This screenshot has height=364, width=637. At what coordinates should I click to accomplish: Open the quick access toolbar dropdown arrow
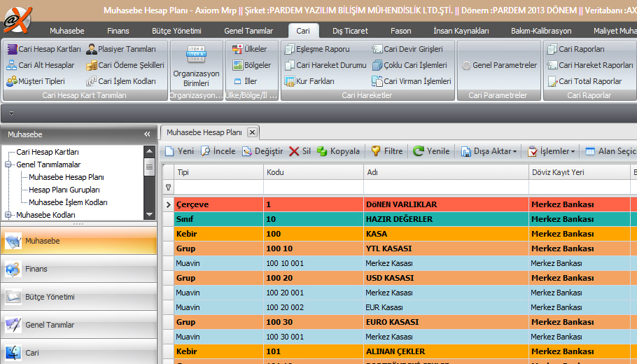(x=11, y=113)
